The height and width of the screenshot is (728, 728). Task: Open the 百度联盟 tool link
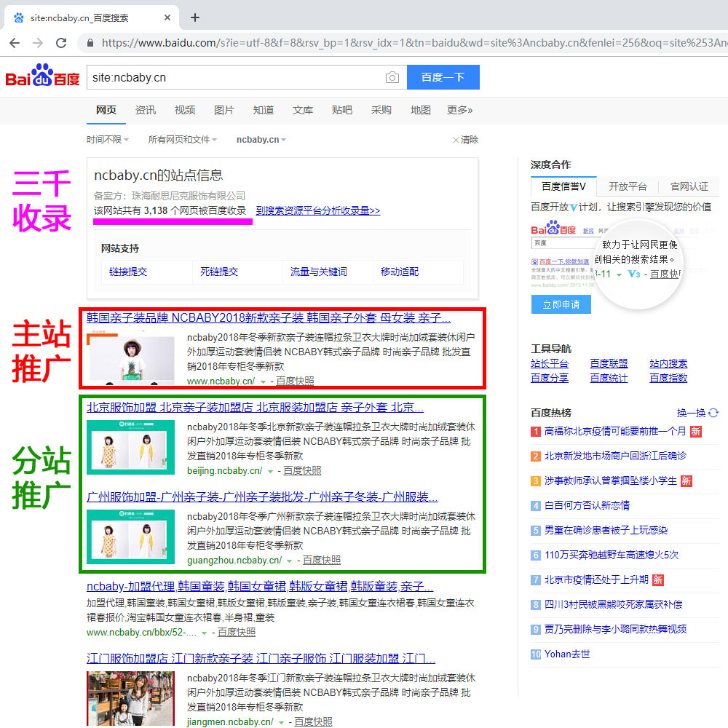[x=609, y=363]
